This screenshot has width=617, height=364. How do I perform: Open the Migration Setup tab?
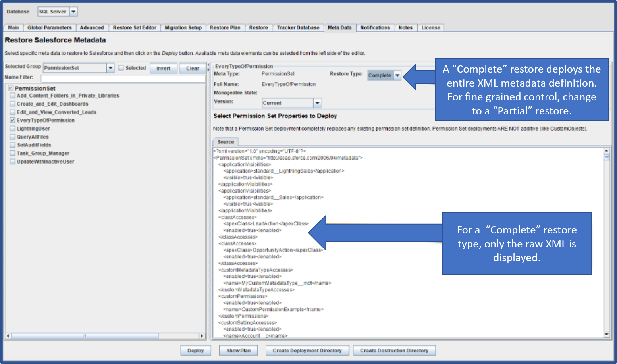point(183,28)
